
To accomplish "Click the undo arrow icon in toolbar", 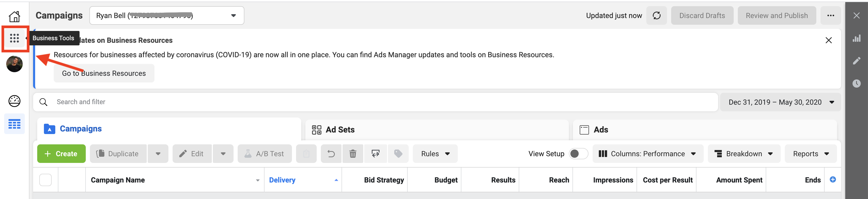I will tap(331, 154).
